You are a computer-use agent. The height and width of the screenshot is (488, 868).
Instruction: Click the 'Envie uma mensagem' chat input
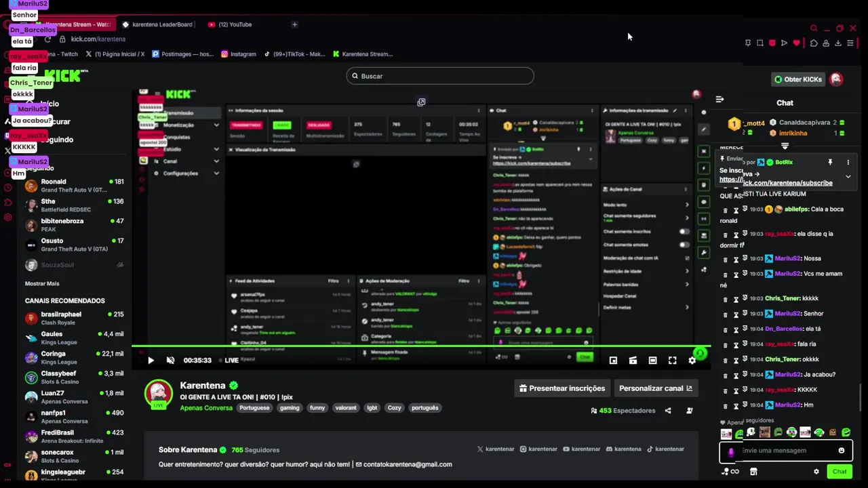click(x=786, y=451)
